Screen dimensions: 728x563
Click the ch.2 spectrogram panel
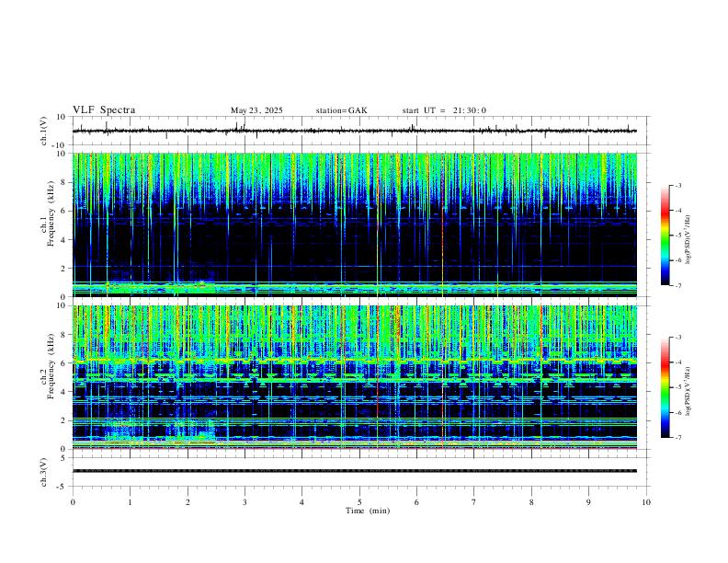(x=354, y=377)
